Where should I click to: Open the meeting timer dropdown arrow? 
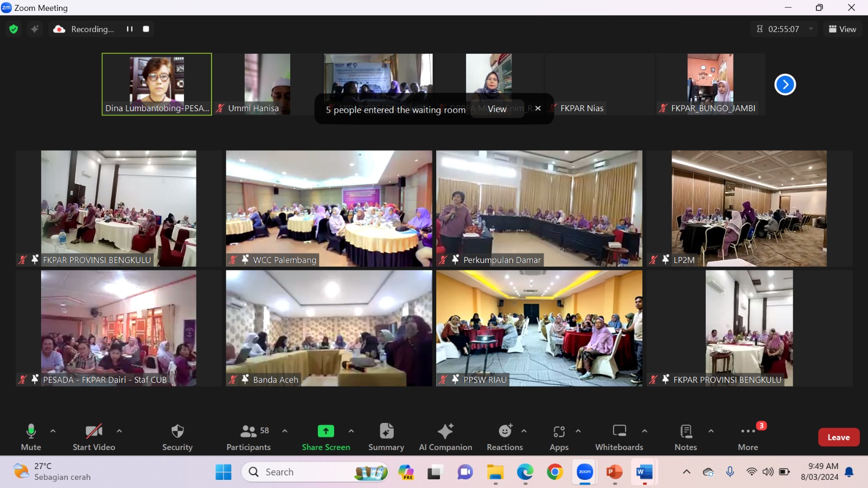tap(811, 29)
